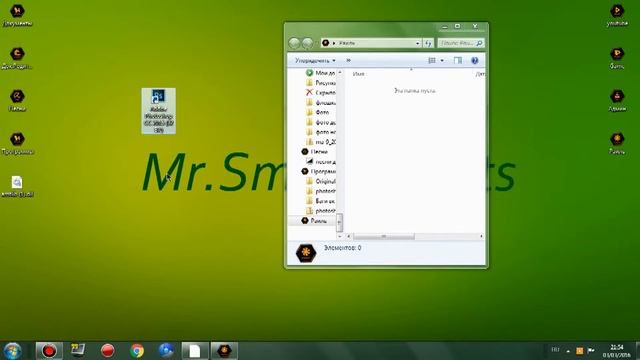Click the Explorer search input field
The image size is (640, 360).
[x=456, y=43]
